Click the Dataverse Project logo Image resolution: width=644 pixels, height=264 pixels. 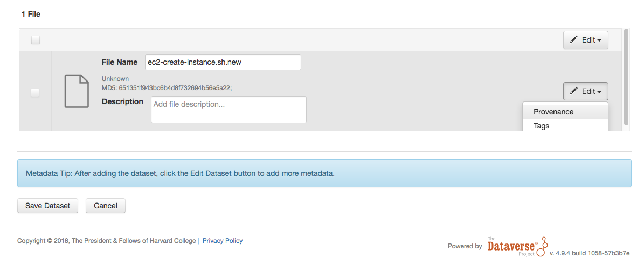[517, 246]
